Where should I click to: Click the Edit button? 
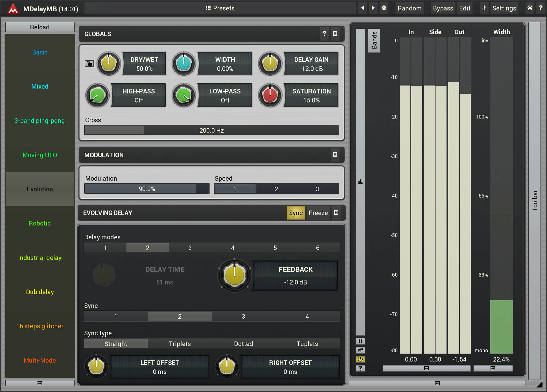pos(465,8)
